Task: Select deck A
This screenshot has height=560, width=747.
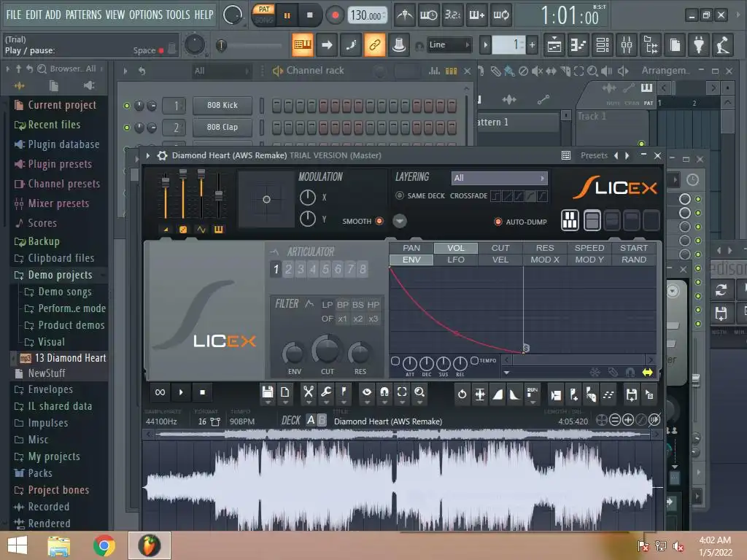Action: click(311, 420)
